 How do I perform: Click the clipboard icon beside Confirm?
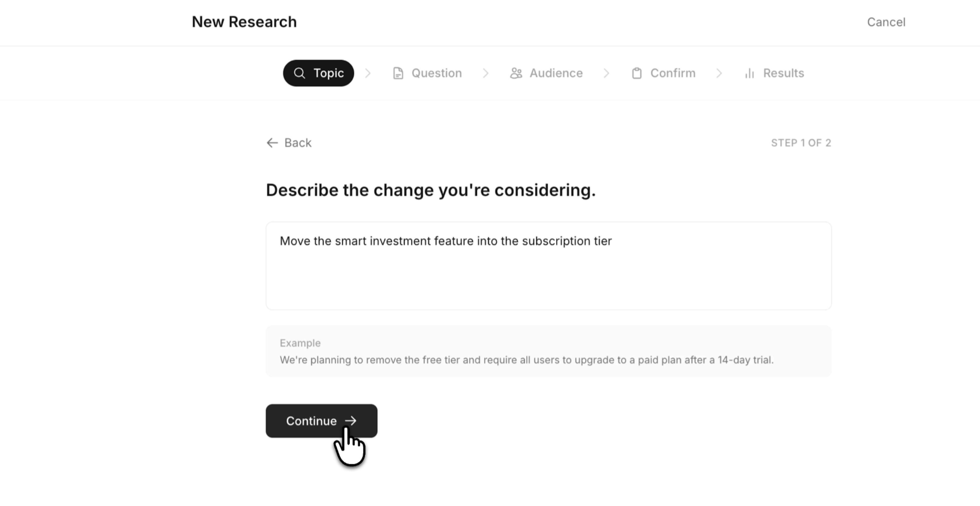637,73
